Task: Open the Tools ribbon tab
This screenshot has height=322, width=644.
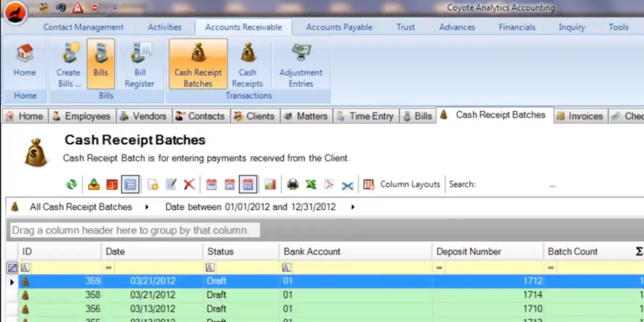Action: (619, 27)
